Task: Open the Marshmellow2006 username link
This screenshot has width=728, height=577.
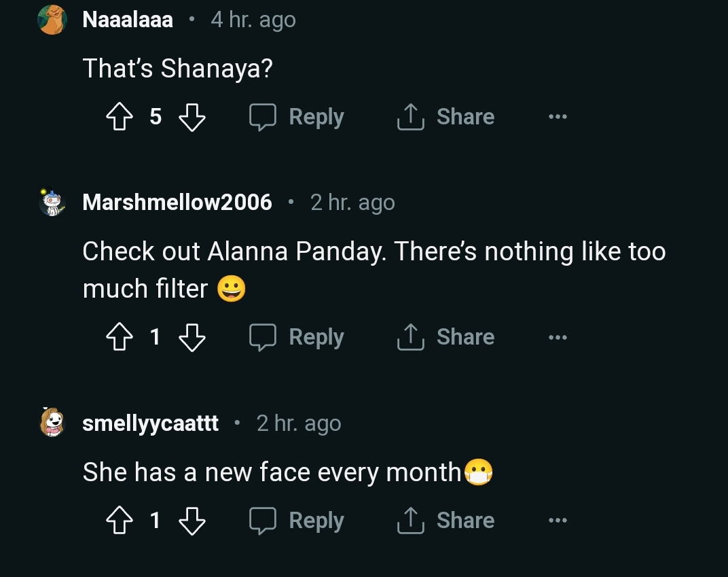Action: coord(177,203)
